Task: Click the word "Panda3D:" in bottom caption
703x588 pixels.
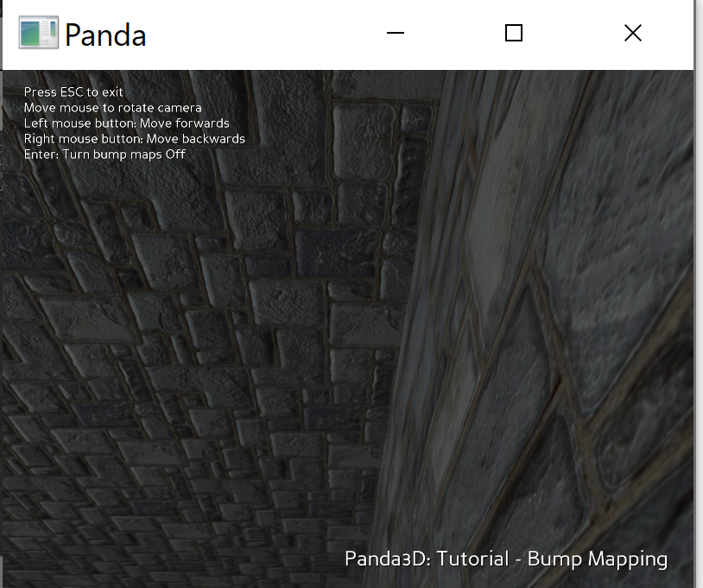Action: pos(387,559)
